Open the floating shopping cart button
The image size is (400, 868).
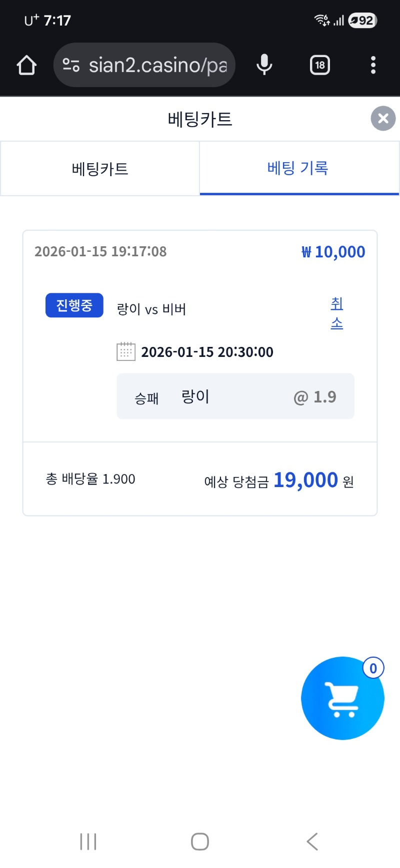click(x=342, y=699)
